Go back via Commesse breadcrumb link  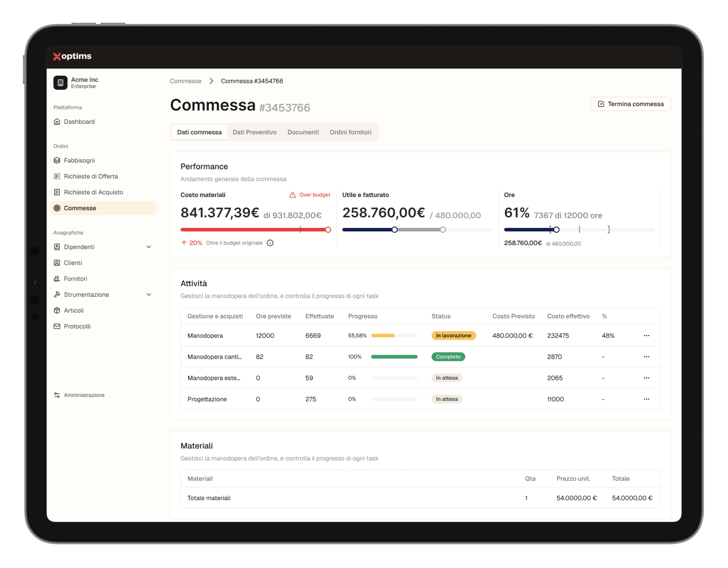coord(186,81)
